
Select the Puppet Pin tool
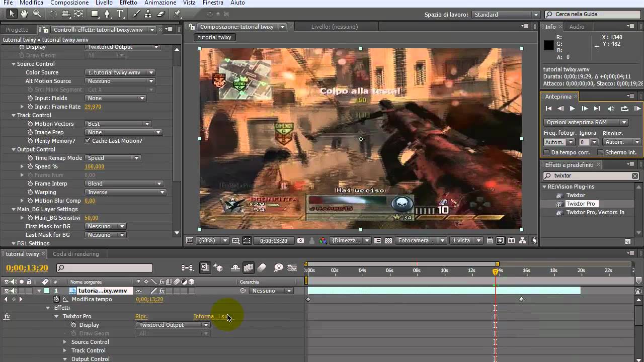tap(177, 14)
